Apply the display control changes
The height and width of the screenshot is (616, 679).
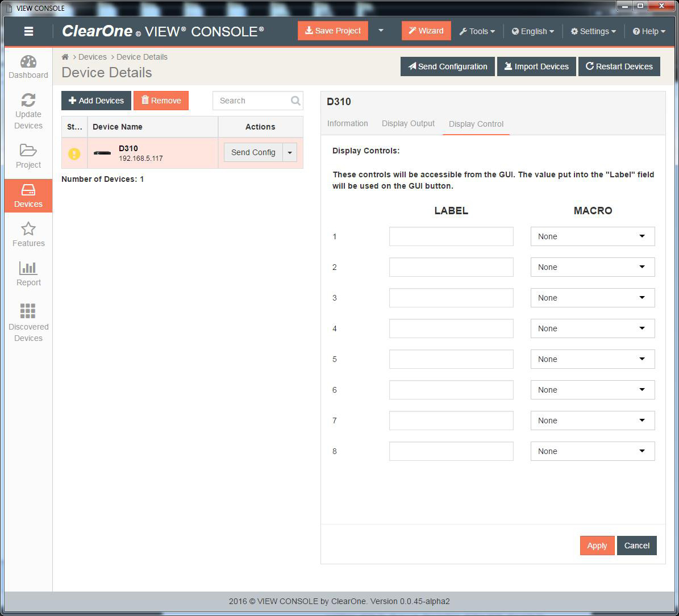pyautogui.click(x=597, y=546)
